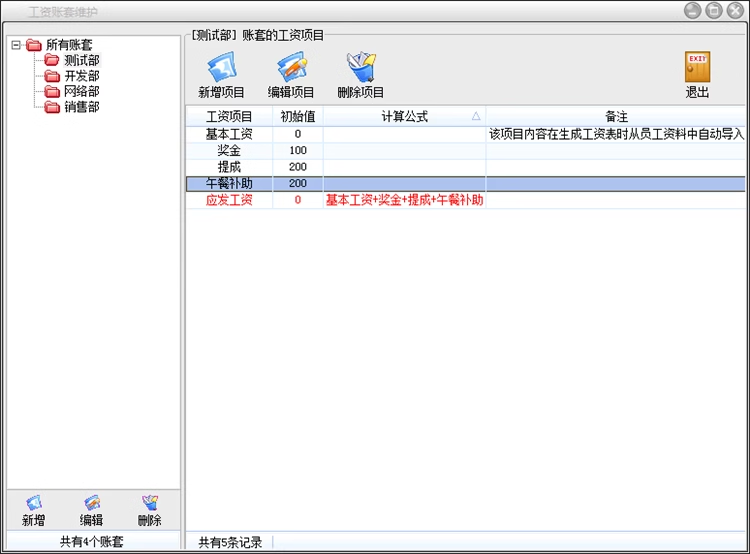Select the 开发部 folder icon
This screenshot has width=750, height=554.
tap(52, 76)
